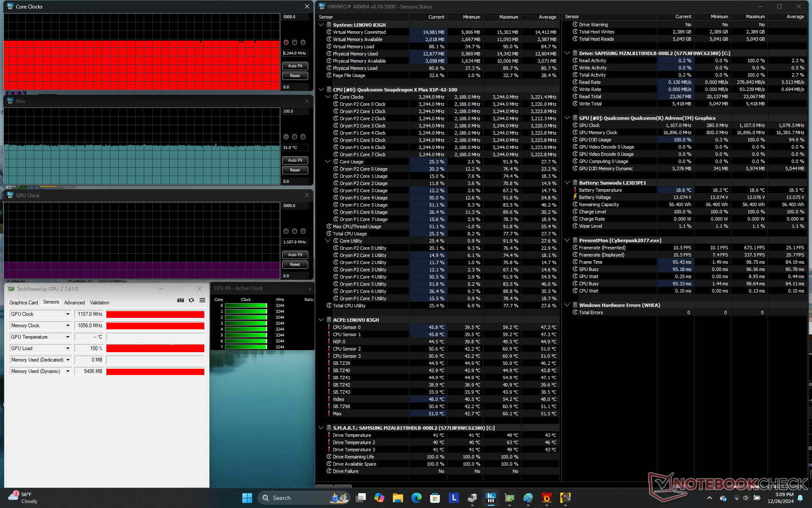Image resolution: width=812 pixels, height=508 pixels.
Task: Toggle third round button in Max graph
Action: pos(303,137)
